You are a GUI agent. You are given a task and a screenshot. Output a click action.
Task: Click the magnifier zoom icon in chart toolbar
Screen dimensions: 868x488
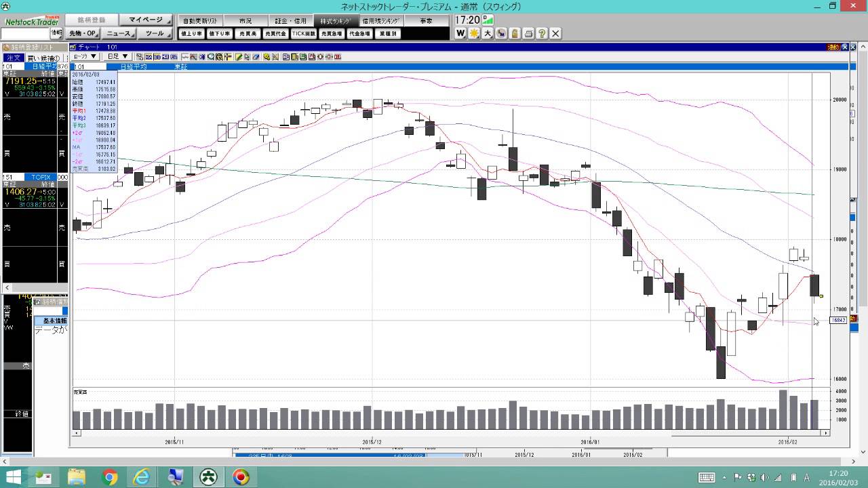211,57
